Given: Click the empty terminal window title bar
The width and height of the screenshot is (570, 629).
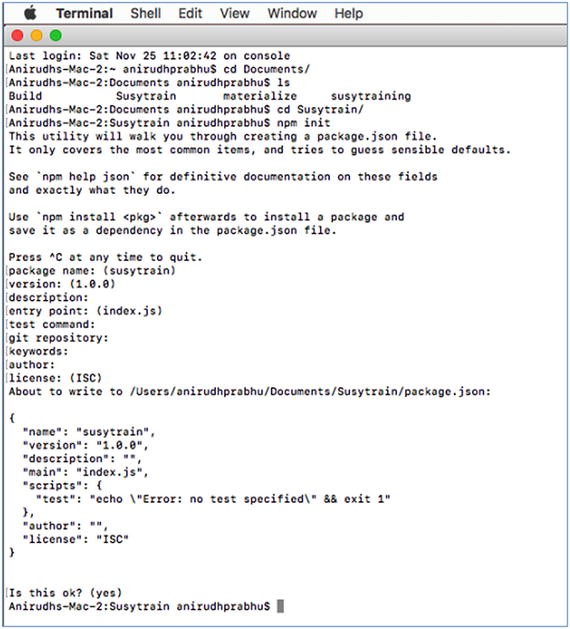Looking at the screenshot, I should (313, 36).
